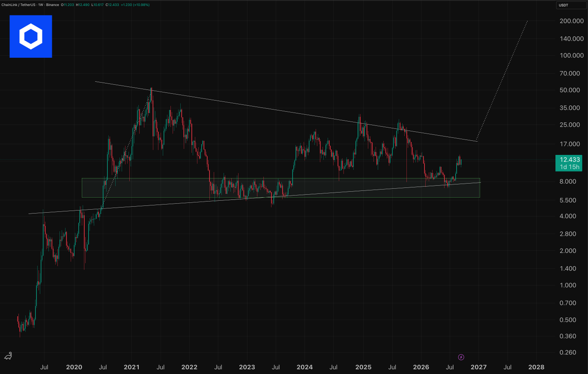Viewport: 588px width, 374px height.
Task: Click the 2.800 price axis label
Action: point(568,234)
